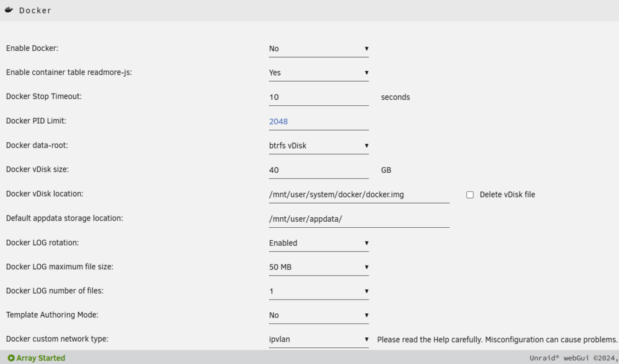Click Enable container table readmore-js label

click(69, 72)
